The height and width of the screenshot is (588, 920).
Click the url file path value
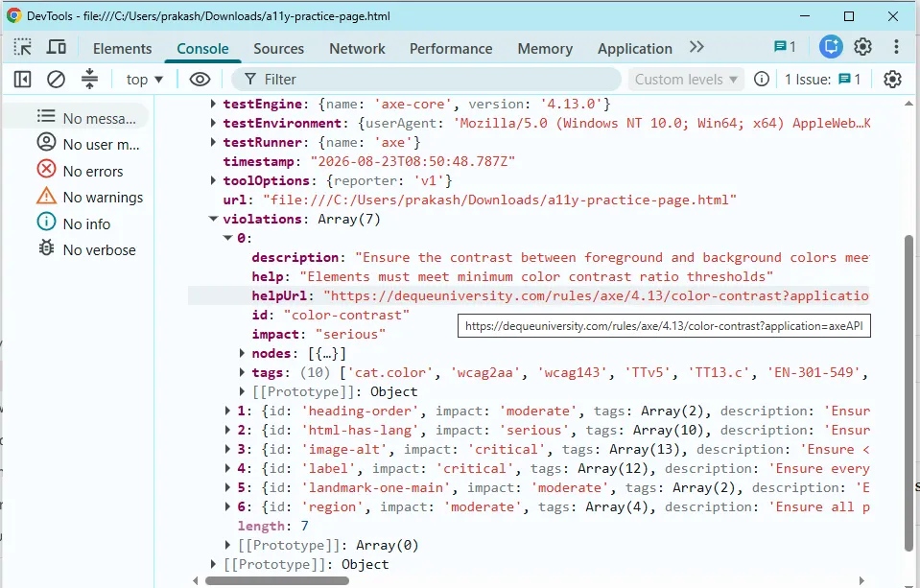499,200
